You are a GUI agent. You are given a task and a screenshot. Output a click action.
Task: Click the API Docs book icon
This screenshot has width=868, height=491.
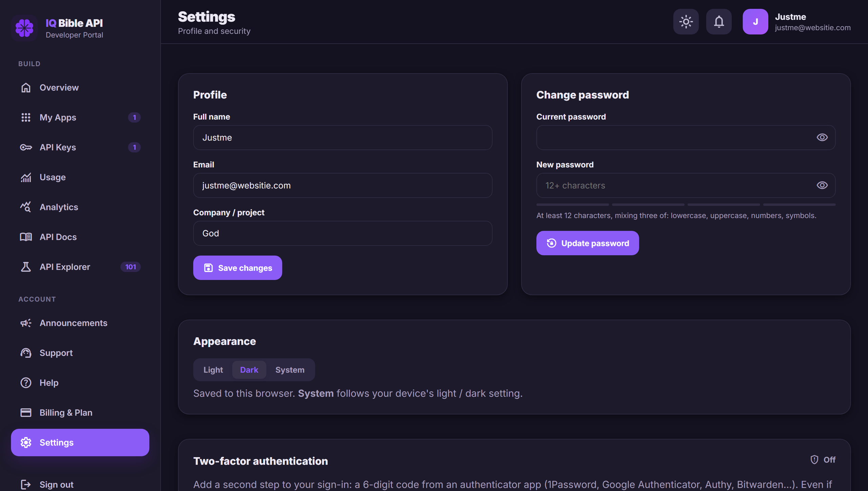coord(26,237)
